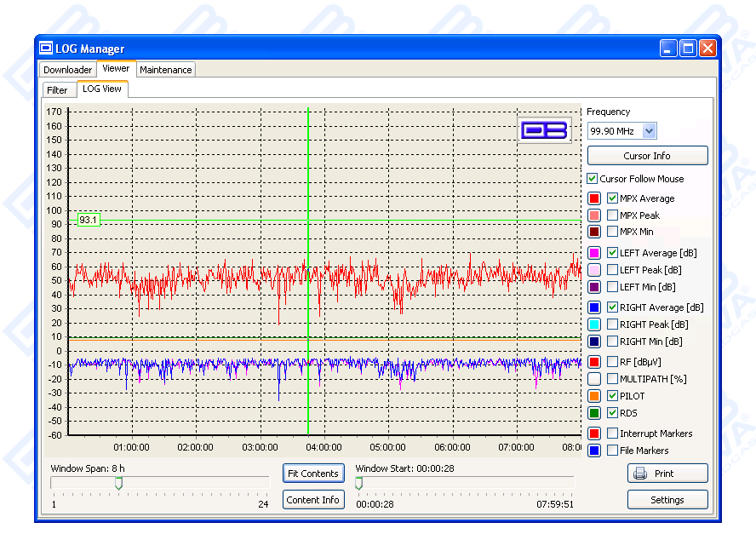Uncheck the PILOT checkbox

613,396
